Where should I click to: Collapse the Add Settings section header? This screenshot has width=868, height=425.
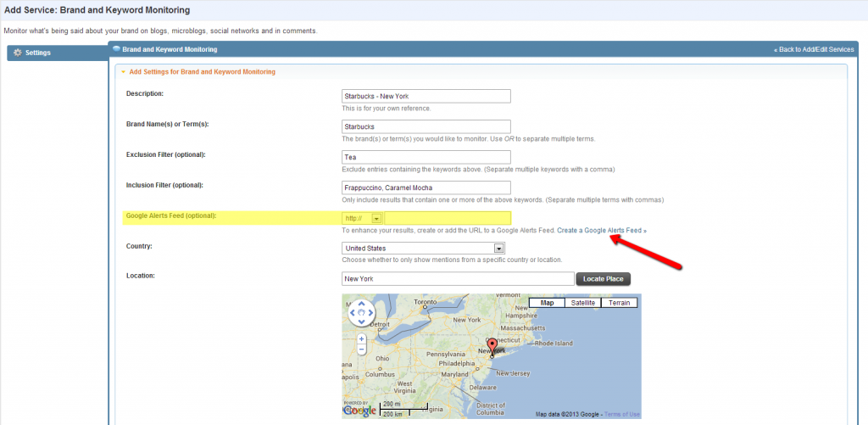[202, 72]
